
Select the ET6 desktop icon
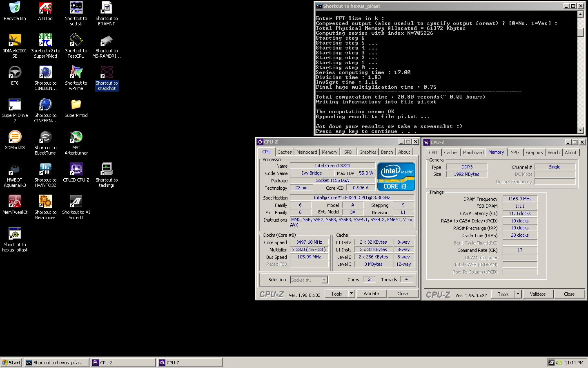15,76
